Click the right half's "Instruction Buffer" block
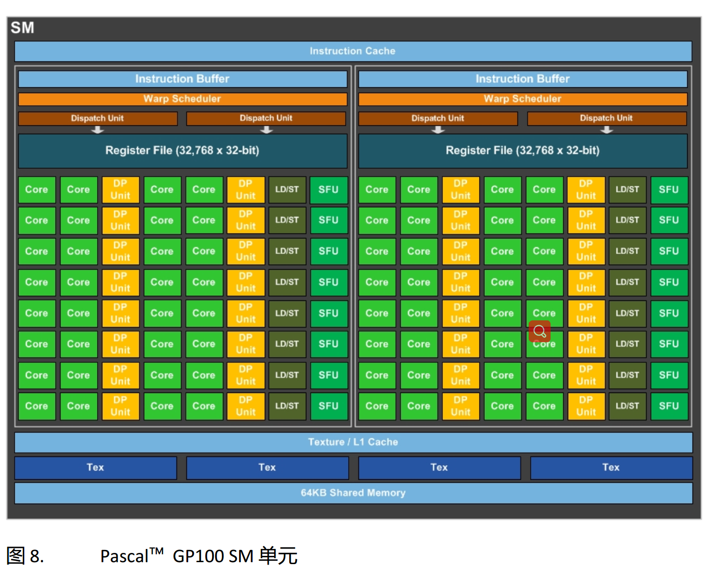The width and height of the screenshot is (713, 588). (523, 79)
